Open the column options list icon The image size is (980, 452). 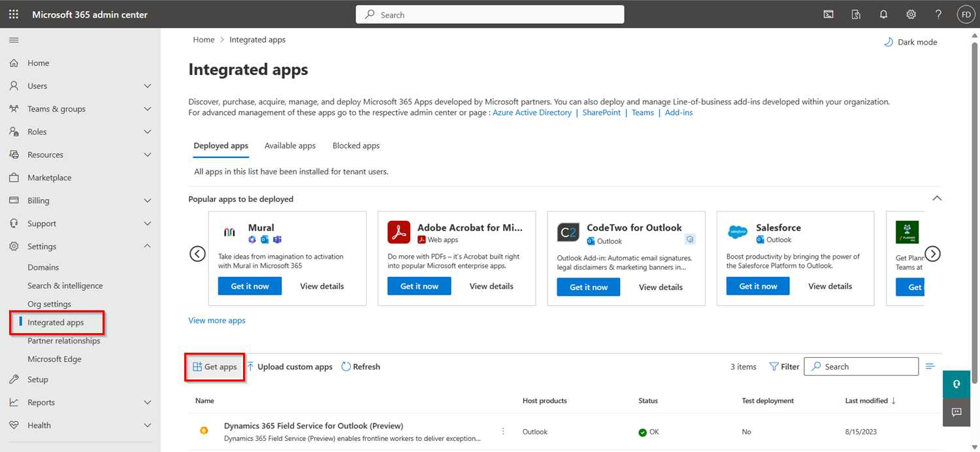(930, 366)
